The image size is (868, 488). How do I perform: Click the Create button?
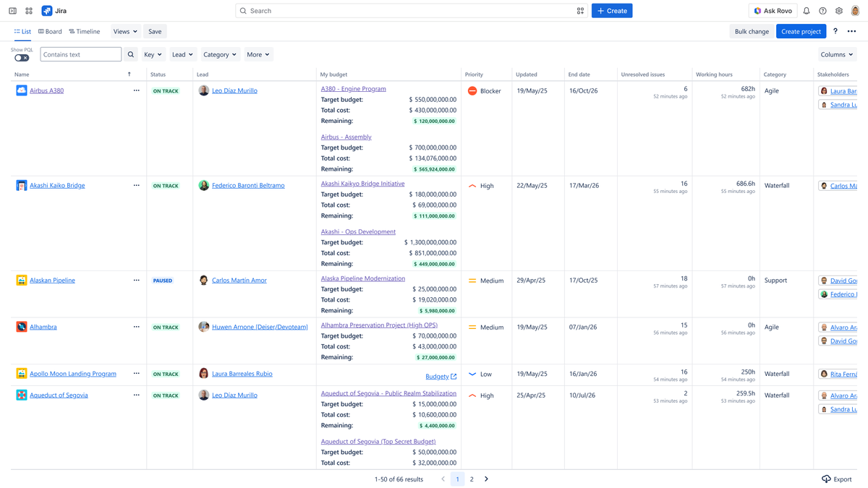pos(612,11)
